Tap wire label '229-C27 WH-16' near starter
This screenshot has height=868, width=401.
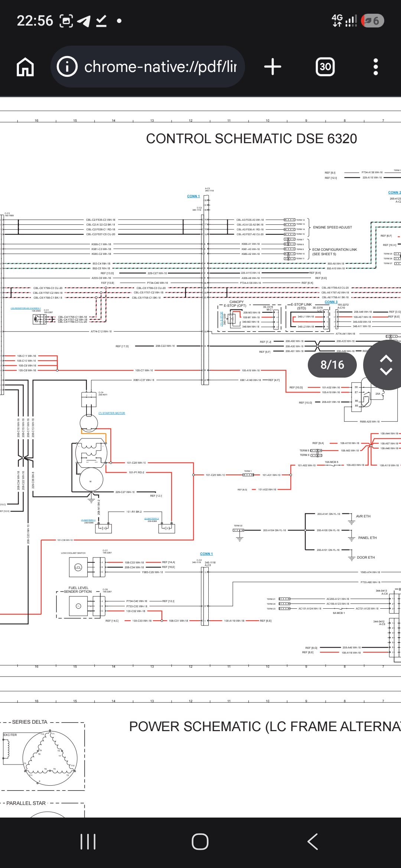125,492
